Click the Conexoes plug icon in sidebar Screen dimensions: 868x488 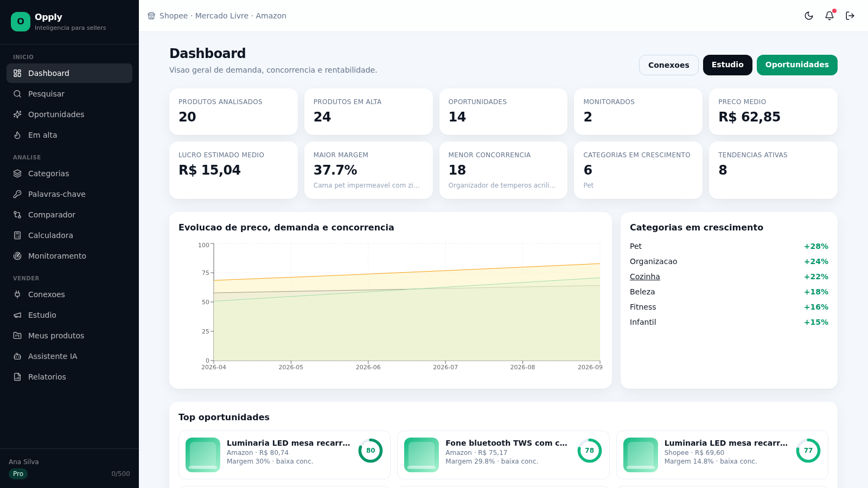tap(17, 294)
